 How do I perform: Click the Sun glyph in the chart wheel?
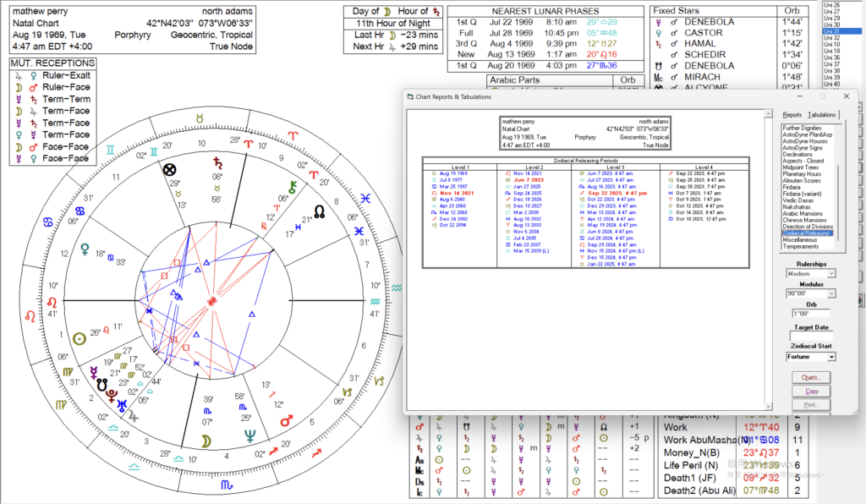pyautogui.click(x=80, y=337)
